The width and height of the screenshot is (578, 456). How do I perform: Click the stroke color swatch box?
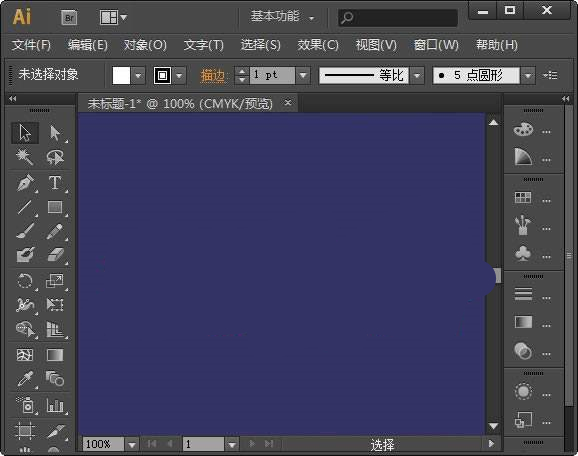click(x=163, y=76)
